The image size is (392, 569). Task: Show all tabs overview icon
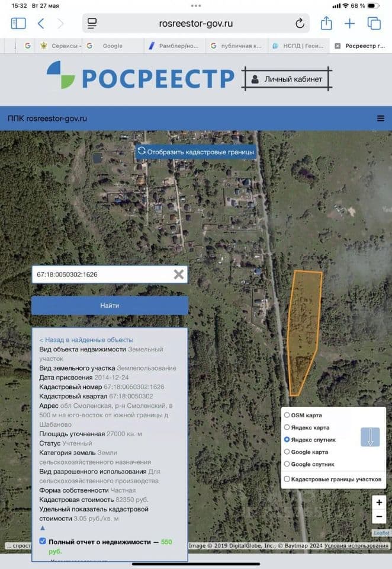(x=374, y=24)
